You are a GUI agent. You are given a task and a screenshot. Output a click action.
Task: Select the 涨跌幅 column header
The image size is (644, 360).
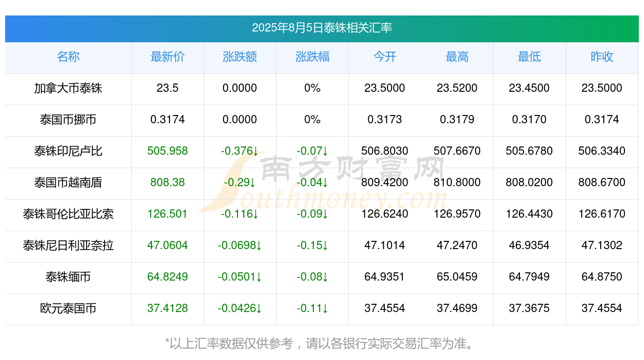point(312,57)
